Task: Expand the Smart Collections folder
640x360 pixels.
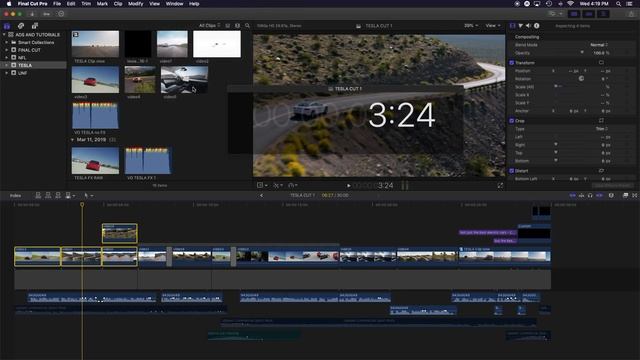Action: [x=7, y=42]
